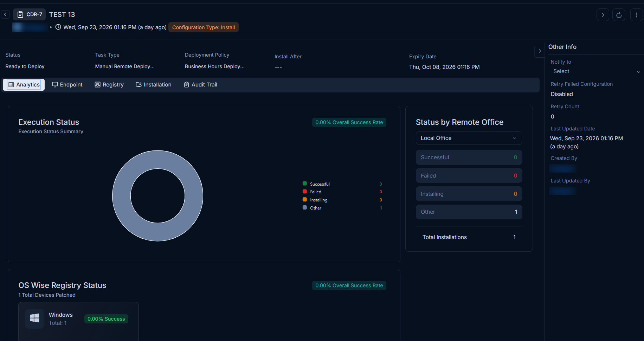644x341 pixels.
Task: Click the Windows logo icon
Action: (x=34, y=319)
